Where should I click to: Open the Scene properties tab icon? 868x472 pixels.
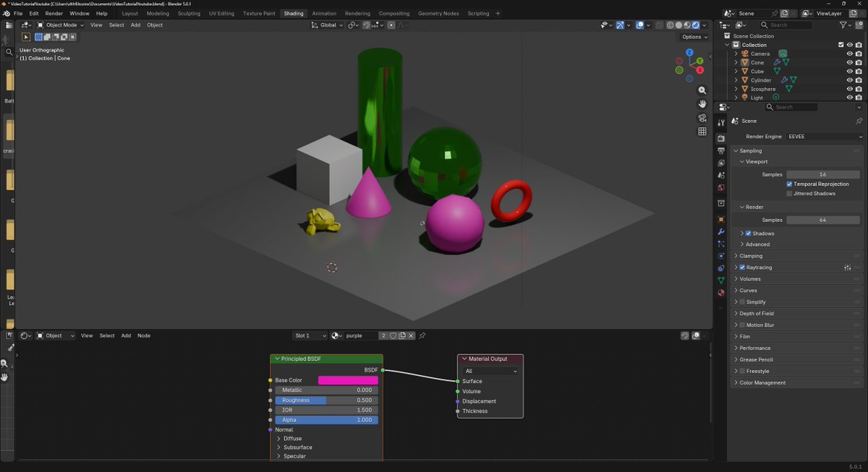pos(720,175)
